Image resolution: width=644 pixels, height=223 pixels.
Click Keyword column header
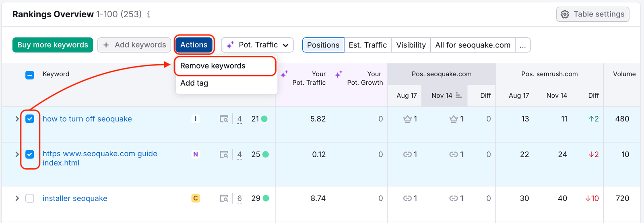56,74
